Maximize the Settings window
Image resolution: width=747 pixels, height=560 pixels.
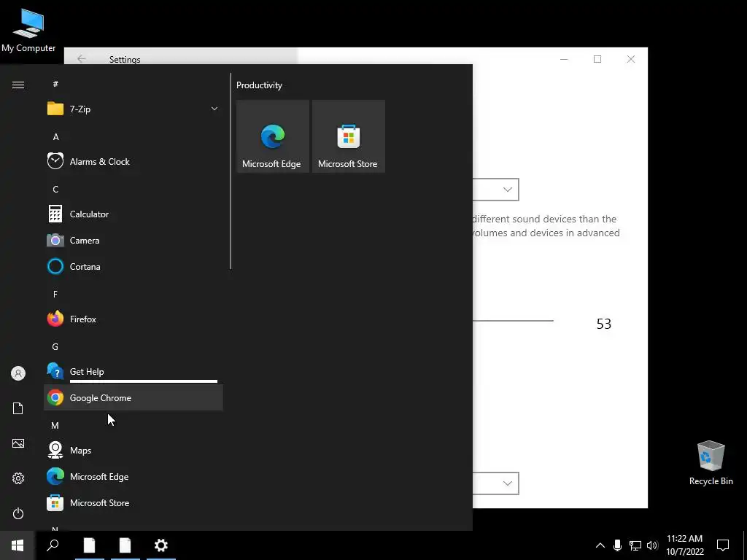coord(597,59)
